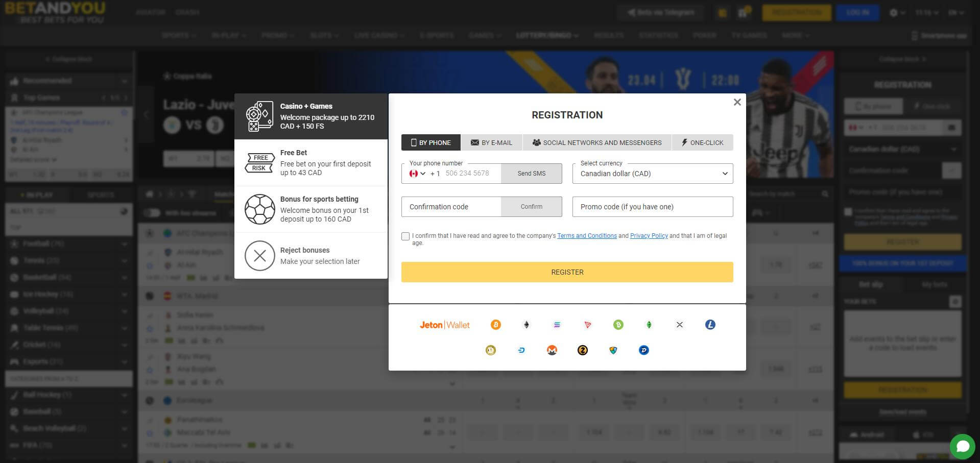Toggle the With live streams switch
Image resolution: width=980 pixels, height=463 pixels.
[151, 213]
